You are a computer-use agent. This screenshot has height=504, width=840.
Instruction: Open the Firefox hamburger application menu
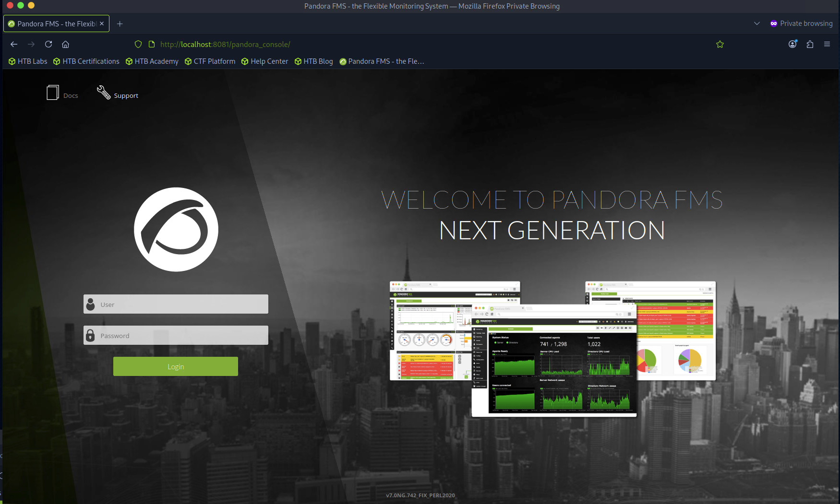coord(827,44)
